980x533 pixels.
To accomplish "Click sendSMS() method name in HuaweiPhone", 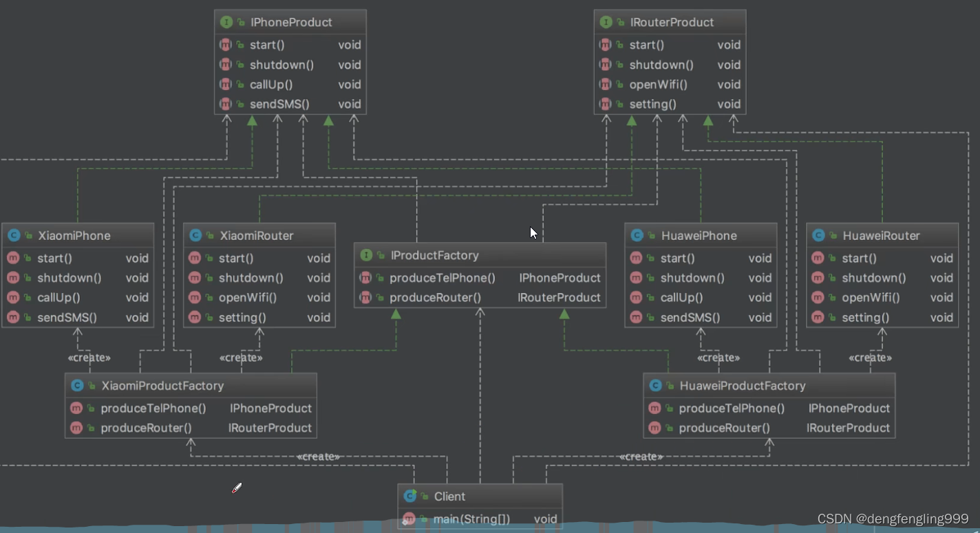I will (690, 318).
